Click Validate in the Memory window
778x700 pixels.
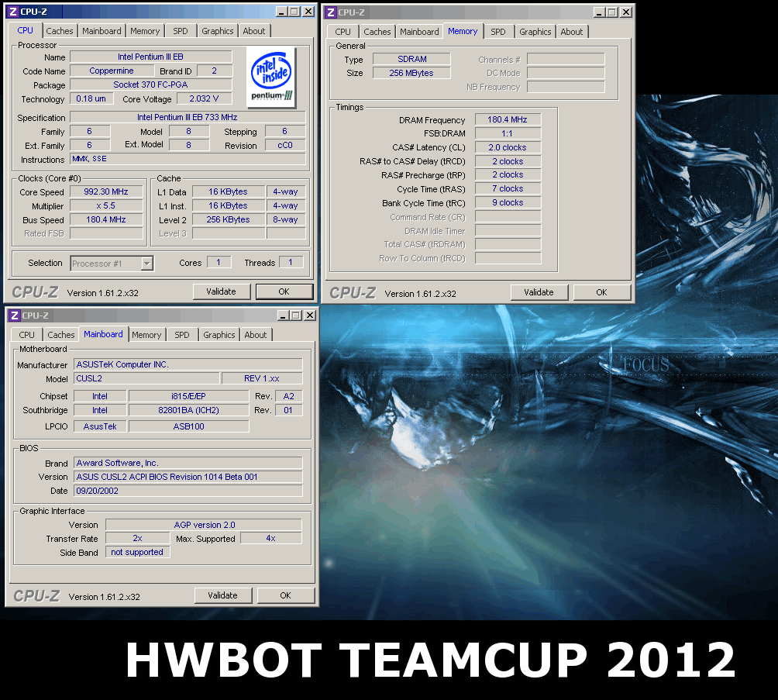click(x=539, y=292)
